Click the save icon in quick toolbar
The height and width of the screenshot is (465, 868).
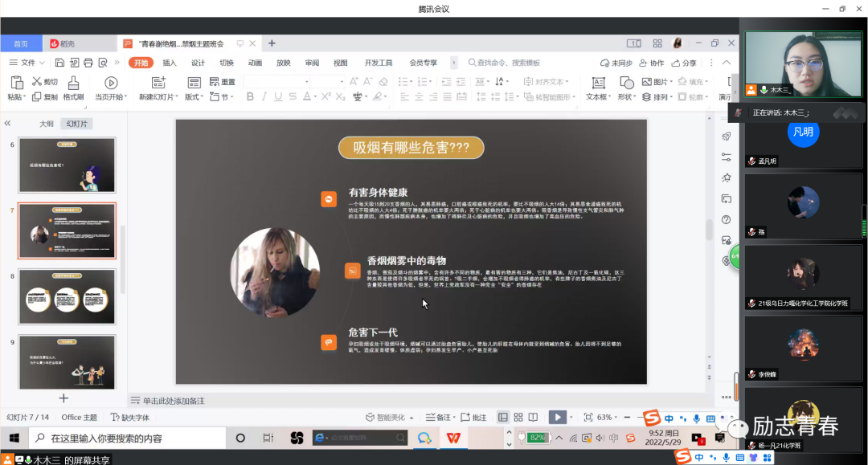(59, 63)
